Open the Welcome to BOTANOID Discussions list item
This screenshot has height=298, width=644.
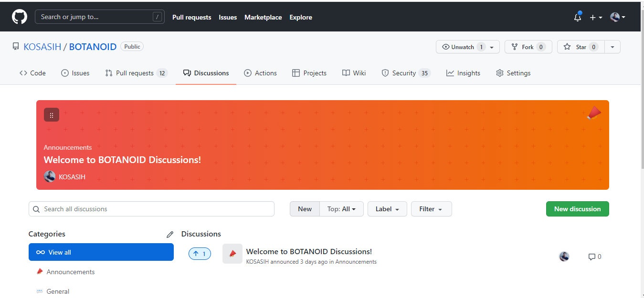pos(309,251)
